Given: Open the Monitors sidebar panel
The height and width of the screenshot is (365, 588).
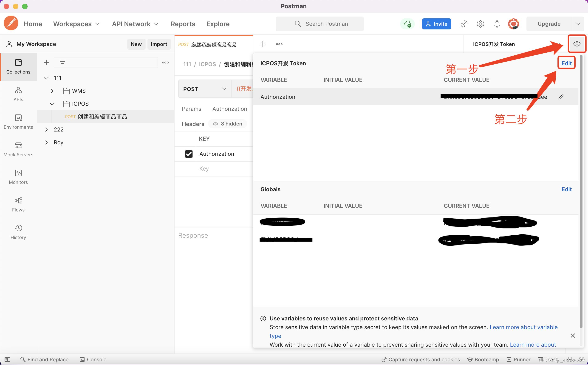Looking at the screenshot, I should tap(18, 177).
